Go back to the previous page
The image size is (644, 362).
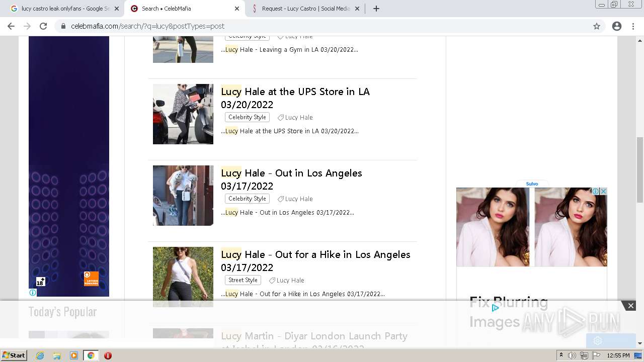[11, 26]
